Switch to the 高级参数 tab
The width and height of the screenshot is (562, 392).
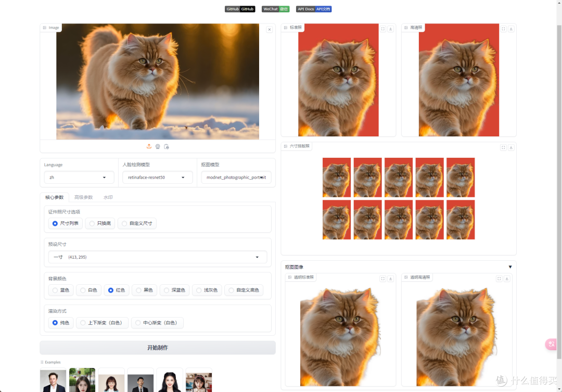[x=83, y=197]
